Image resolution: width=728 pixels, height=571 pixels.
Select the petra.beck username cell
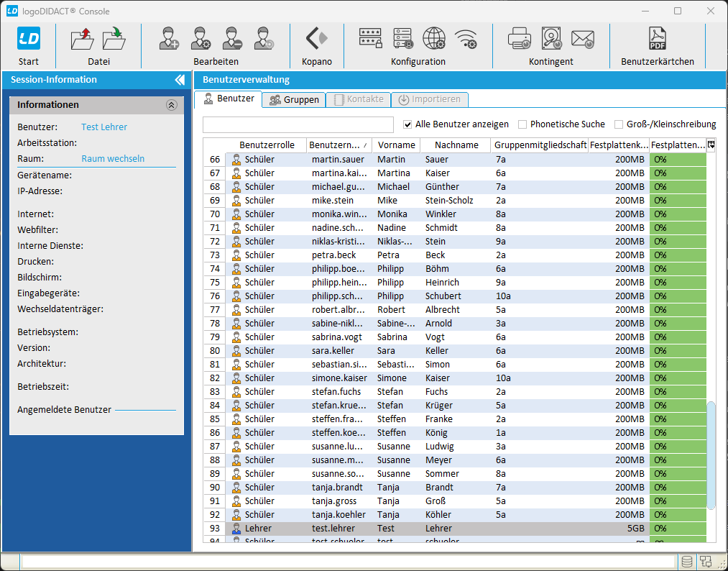tap(341, 255)
